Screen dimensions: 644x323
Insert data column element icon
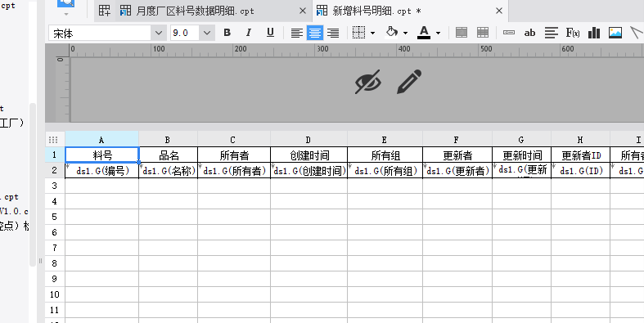coord(509,33)
